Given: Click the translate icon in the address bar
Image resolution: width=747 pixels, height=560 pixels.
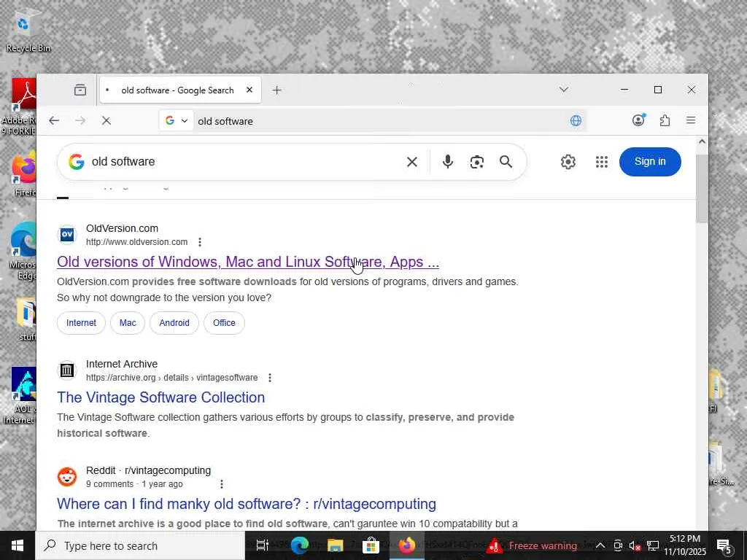Looking at the screenshot, I should click(x=576, y=121).
